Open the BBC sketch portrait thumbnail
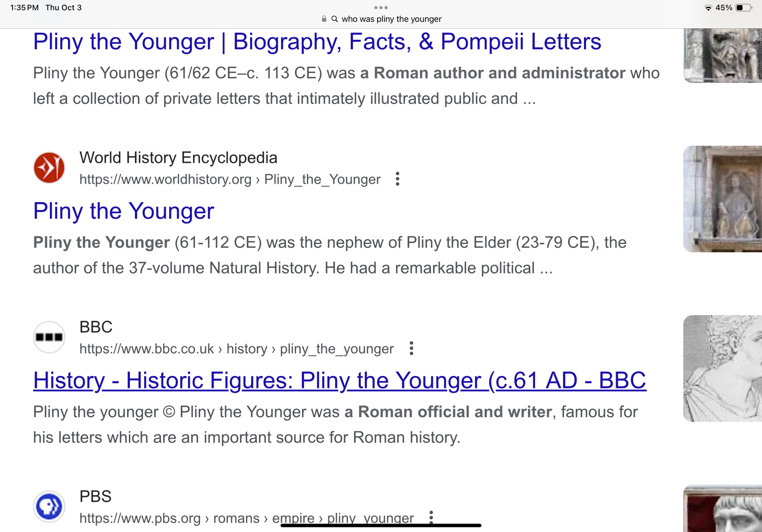The height and width of the screenshot is (532, 762). (722, 368)
